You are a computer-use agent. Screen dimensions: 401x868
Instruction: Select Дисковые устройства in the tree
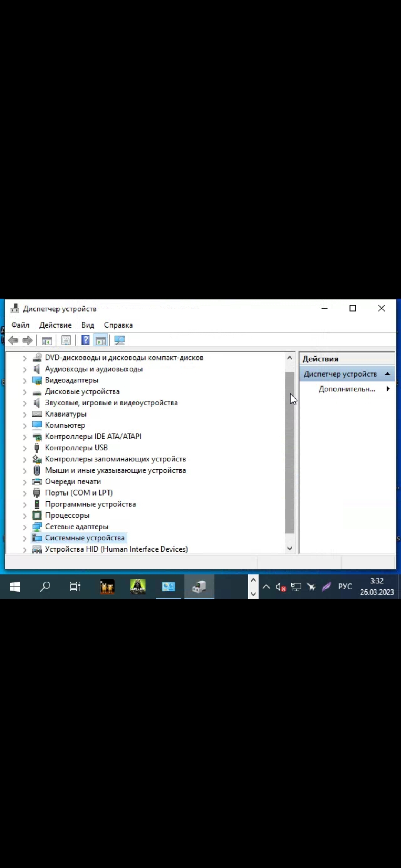point(82,392)
